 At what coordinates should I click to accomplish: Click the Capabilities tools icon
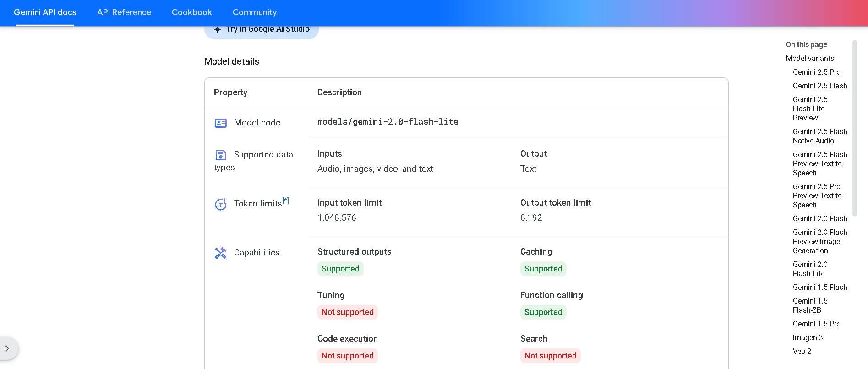(x=221, y=253)
